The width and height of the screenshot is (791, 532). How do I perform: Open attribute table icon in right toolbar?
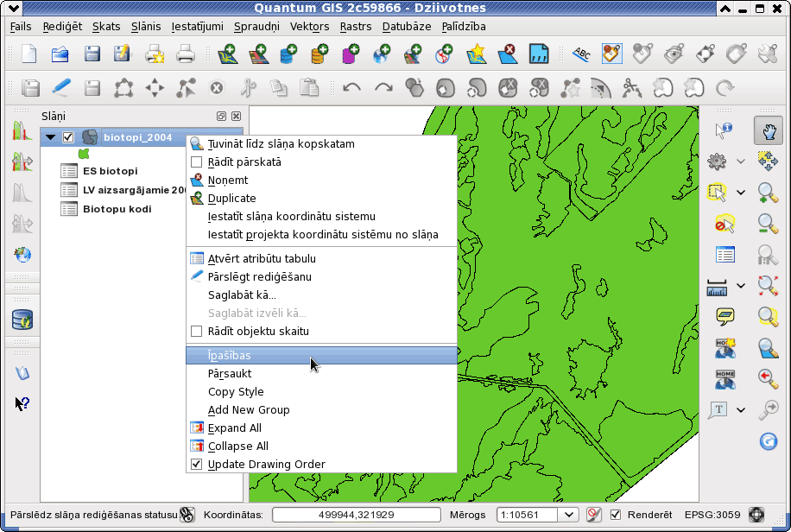725,255
